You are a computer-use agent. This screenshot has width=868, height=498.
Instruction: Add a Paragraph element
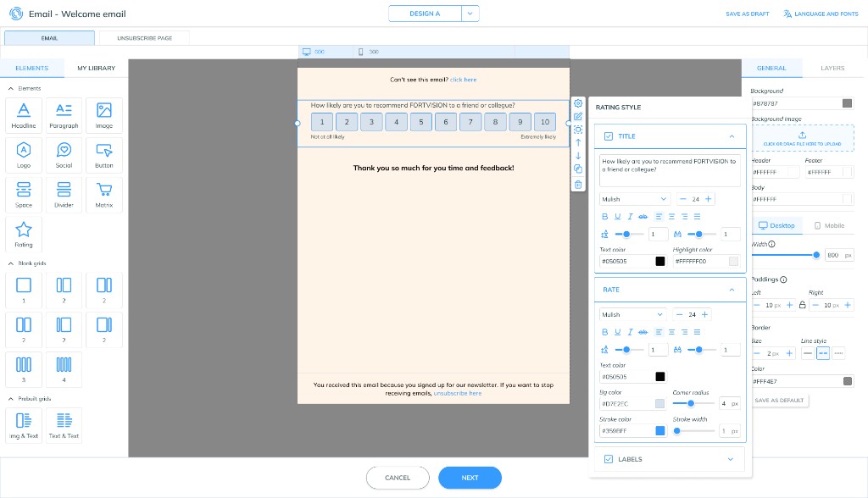point(64,115)
